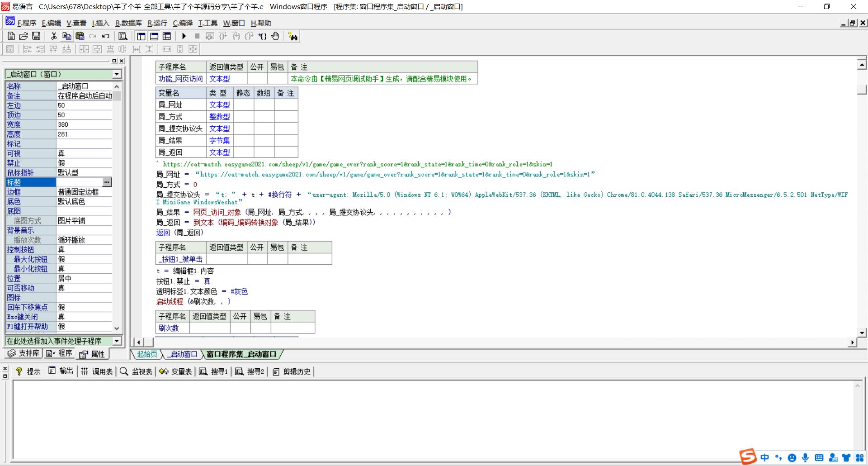This screenshot has width=868, height=466.
Task: Expand the _启动窗口 component dropdown
Action: coord(117,74)
